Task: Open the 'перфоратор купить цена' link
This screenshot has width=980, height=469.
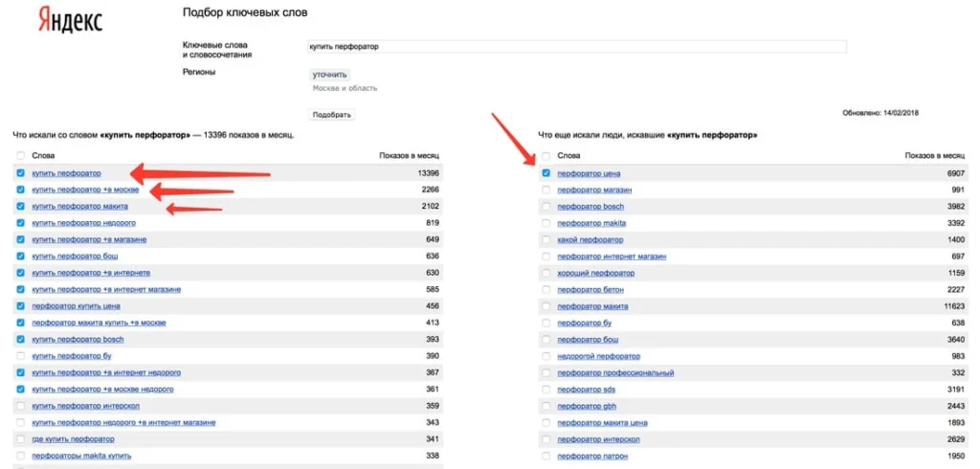Action: click(77, 305)
